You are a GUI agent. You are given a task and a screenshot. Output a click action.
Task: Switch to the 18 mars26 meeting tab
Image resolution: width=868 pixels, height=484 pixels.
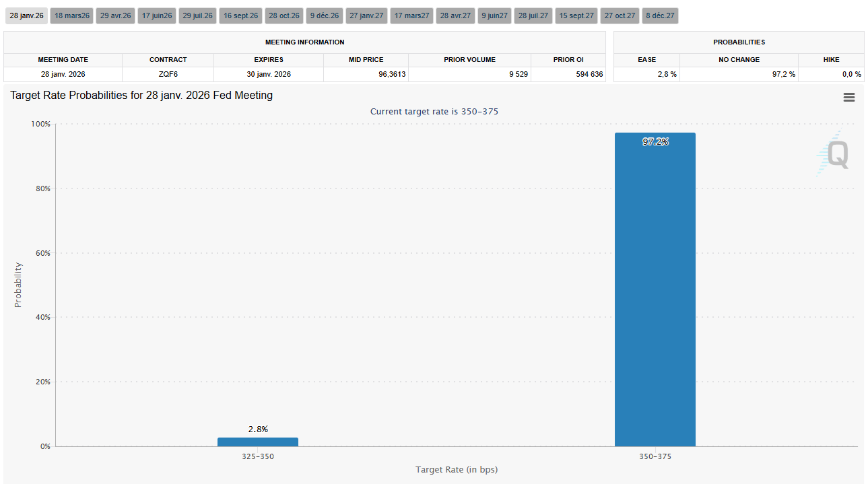pos(71,15)
